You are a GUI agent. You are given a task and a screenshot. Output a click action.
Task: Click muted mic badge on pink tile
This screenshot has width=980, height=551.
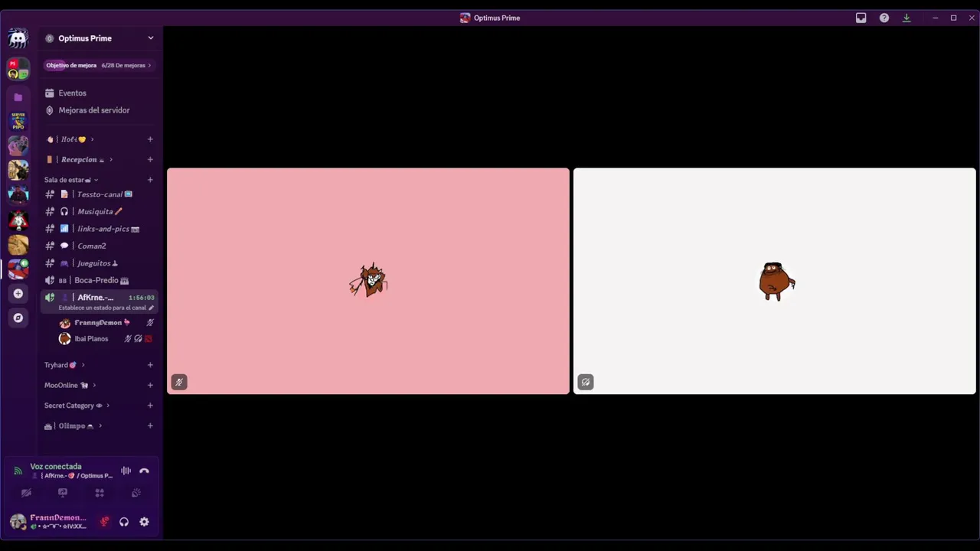click(x=179, y=382)
